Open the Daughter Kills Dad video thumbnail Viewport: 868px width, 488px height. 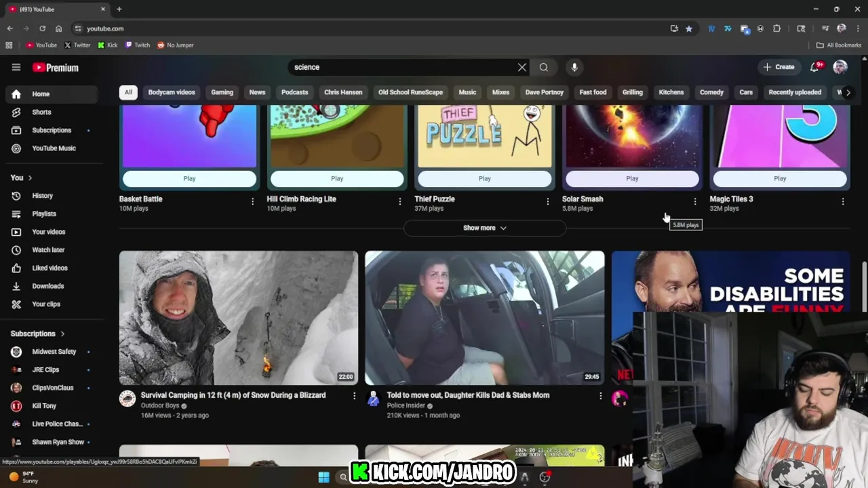click(484, 318)
